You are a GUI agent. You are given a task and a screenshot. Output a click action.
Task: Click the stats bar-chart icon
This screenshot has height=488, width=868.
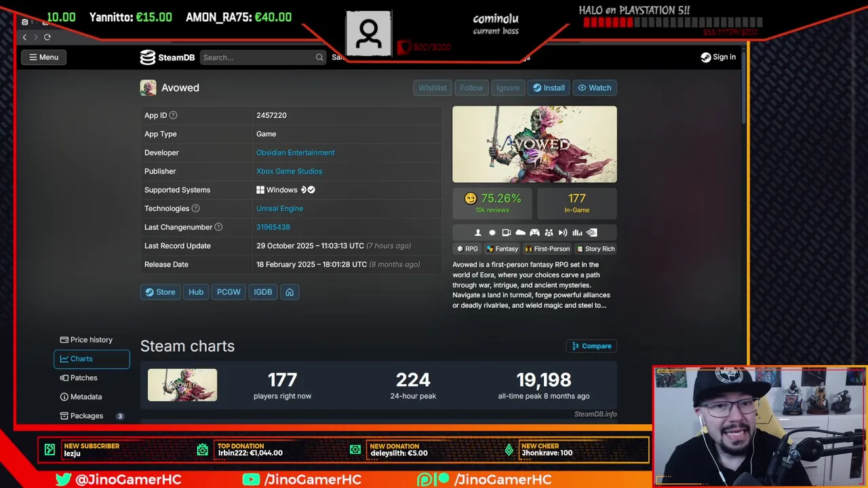(x=577, y=232)
